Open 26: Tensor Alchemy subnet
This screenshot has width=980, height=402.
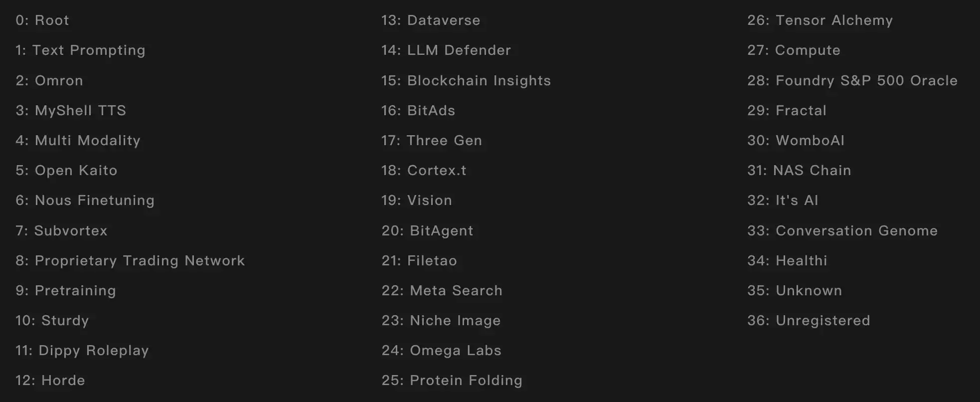pyautogui.click(x=820, y=20)
